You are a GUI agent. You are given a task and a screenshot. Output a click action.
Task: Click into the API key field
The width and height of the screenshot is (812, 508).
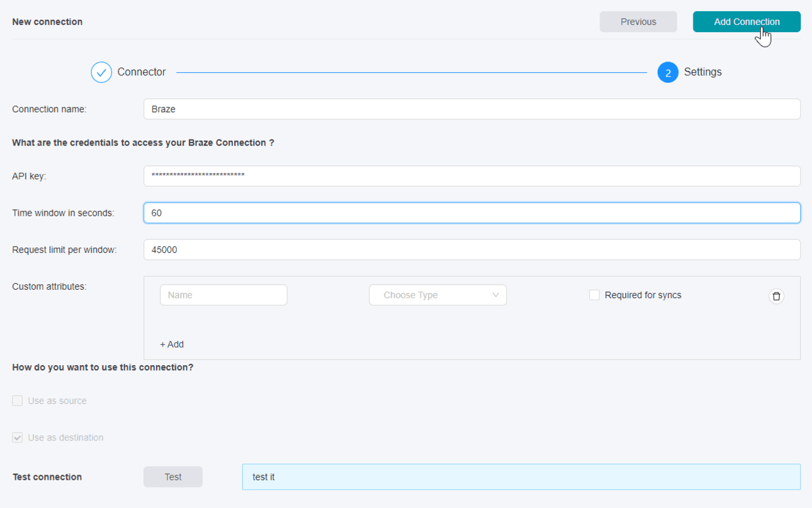[472, 176]
